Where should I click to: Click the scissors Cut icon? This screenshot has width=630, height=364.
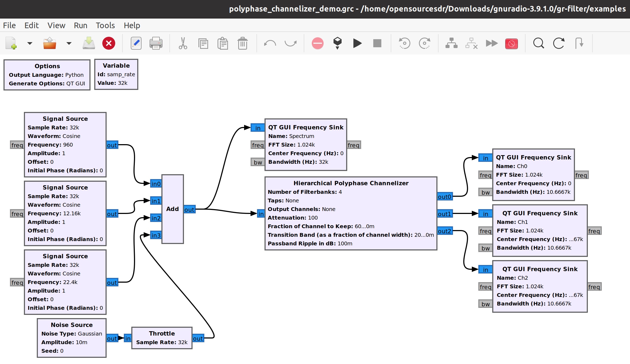point(183,43)
